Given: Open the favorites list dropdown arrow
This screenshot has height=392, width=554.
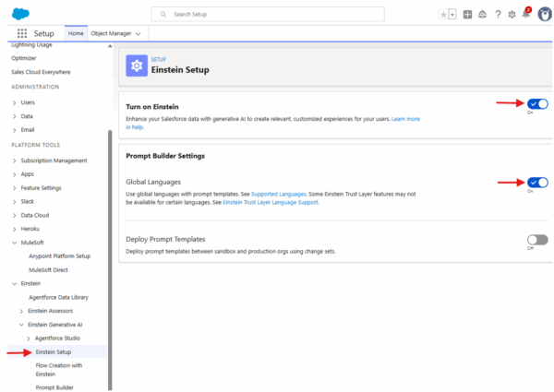Looking at the screenshot, I should [452, 15].
